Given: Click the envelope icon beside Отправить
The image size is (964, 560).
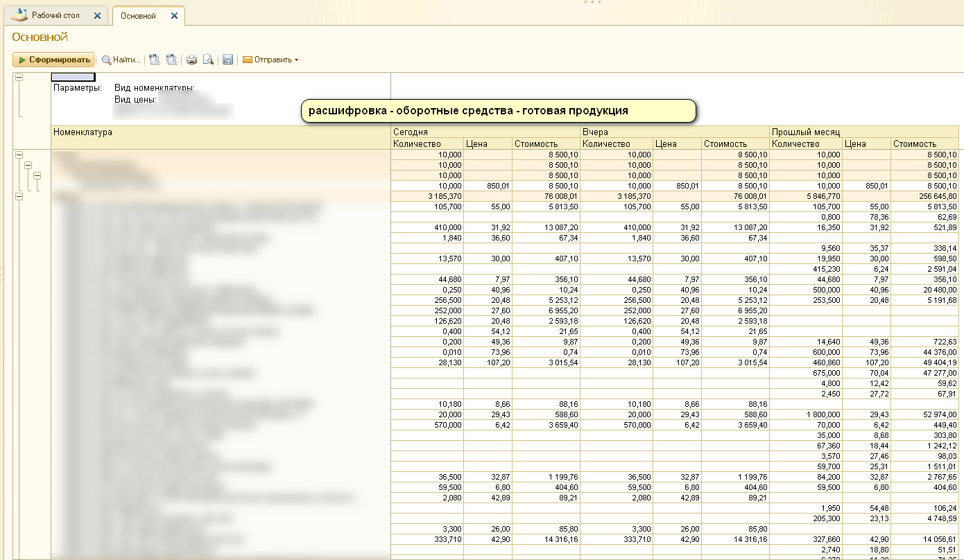Looking at the screenshot, I should [x=247, y=60].
